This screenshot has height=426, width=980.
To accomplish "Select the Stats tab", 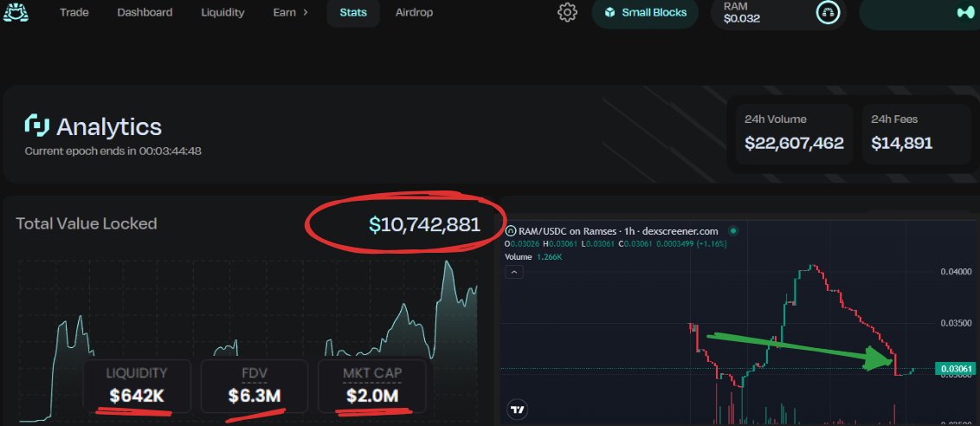I will pos(353,12).
